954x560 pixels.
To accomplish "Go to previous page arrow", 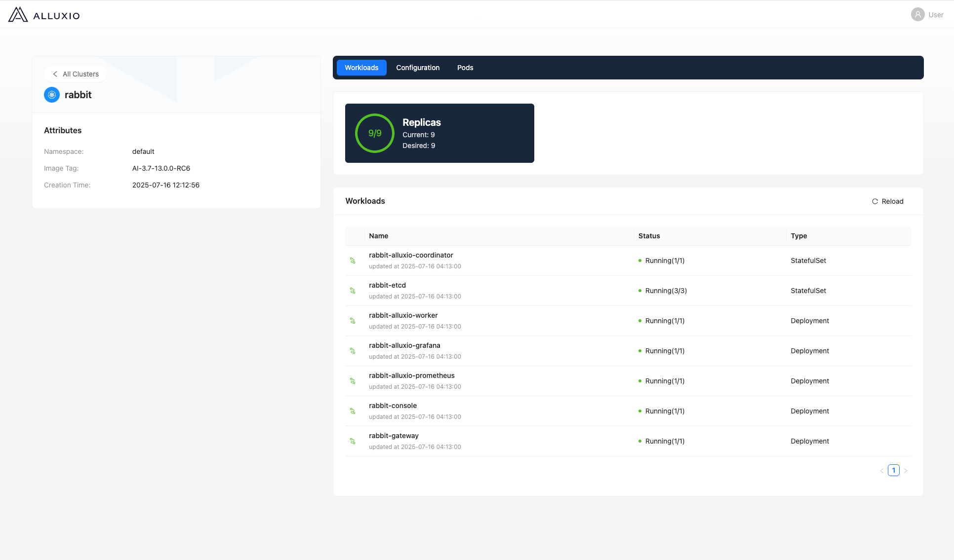I will [881, 471].
